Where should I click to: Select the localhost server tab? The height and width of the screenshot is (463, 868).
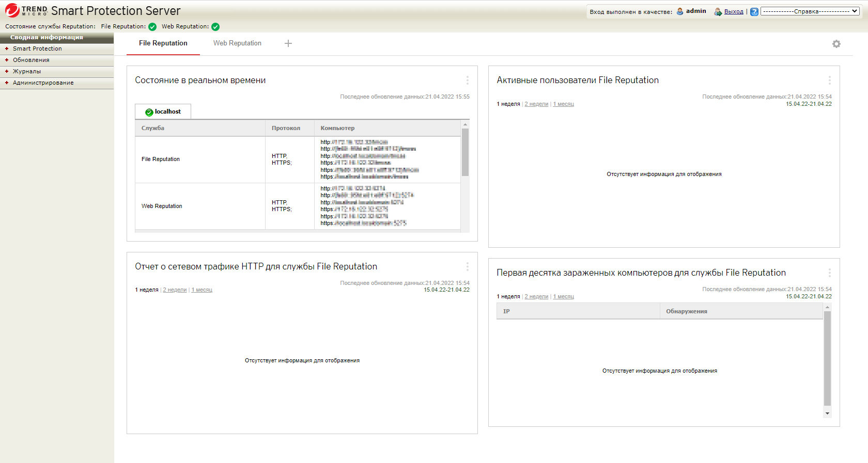click(x=163, y=111)
